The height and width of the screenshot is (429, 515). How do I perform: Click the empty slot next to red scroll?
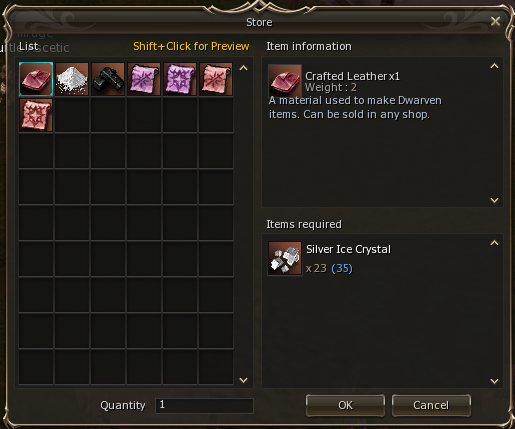point(72,115)
